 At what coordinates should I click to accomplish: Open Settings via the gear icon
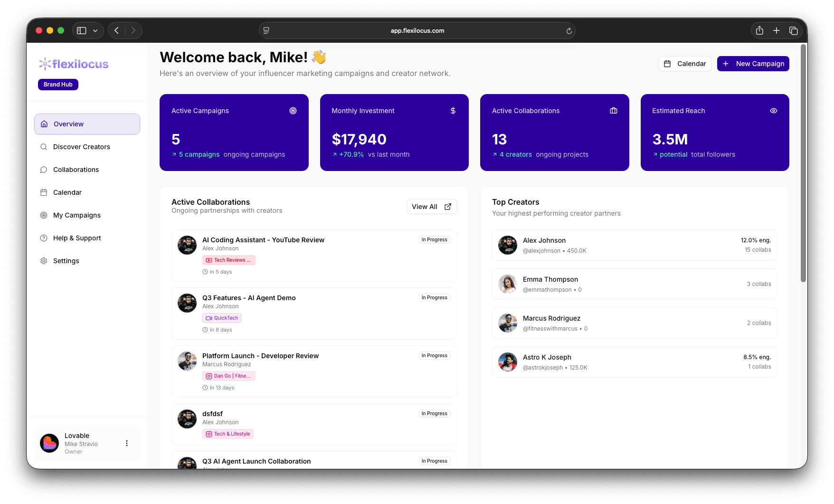click(x=44, y=261)
